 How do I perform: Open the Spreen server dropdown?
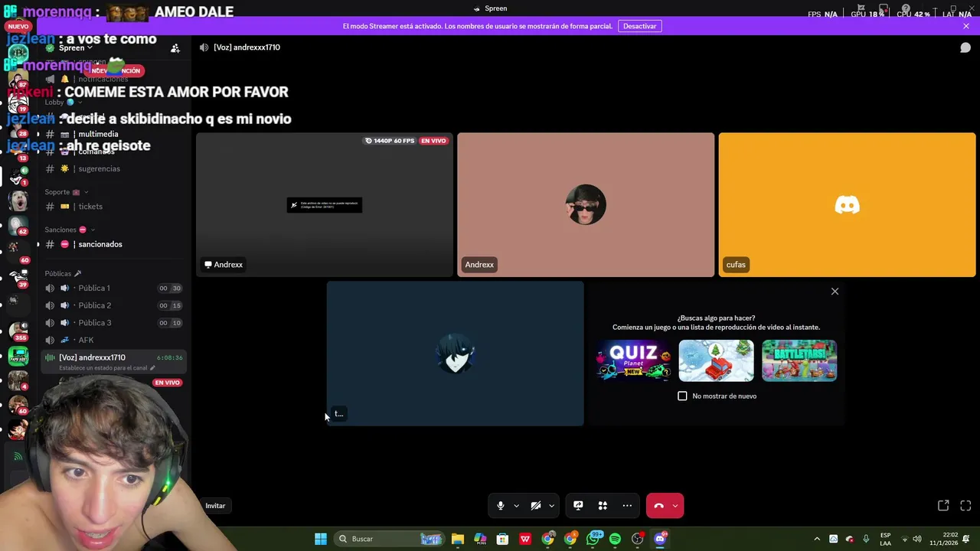[x=75, y=47]
